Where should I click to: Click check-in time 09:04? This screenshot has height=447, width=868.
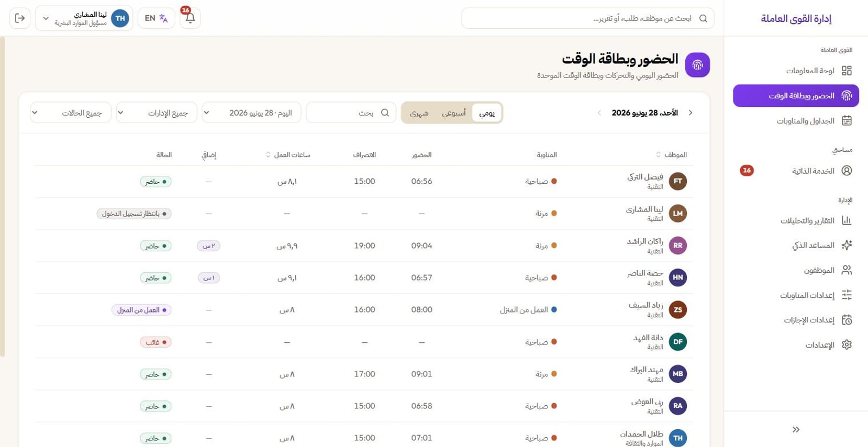point(422,246)
